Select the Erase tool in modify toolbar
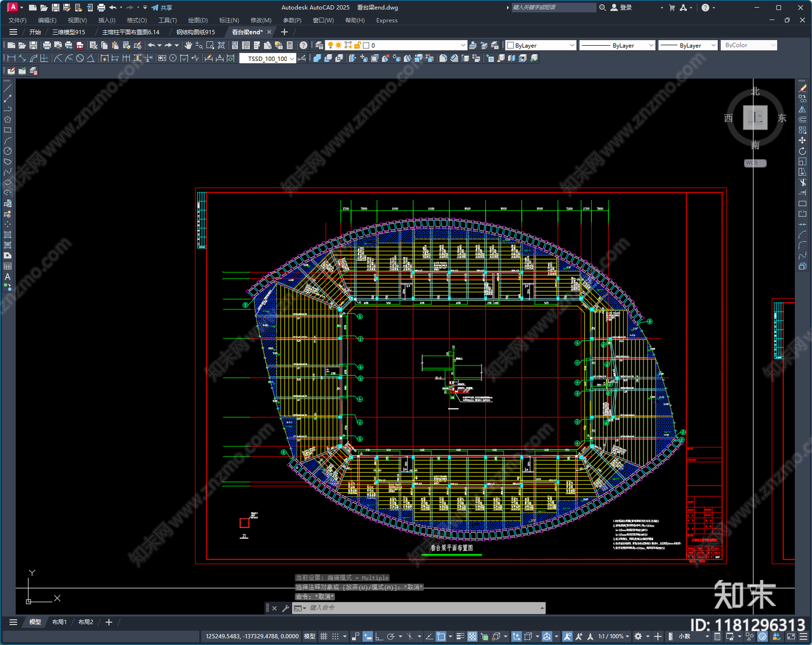 click(x=802, y=88)
